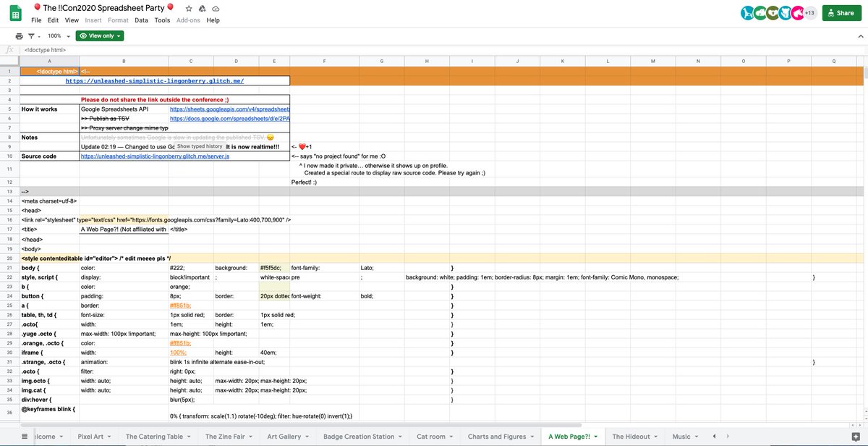868x446 pixels.
Task: Check the cloud save status icon
Action: pos(216,8)
